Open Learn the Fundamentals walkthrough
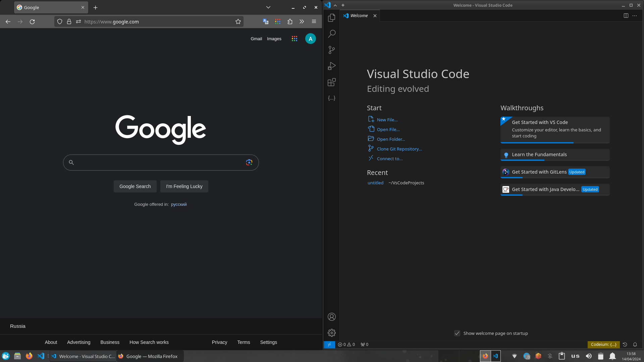 [555, 155]
